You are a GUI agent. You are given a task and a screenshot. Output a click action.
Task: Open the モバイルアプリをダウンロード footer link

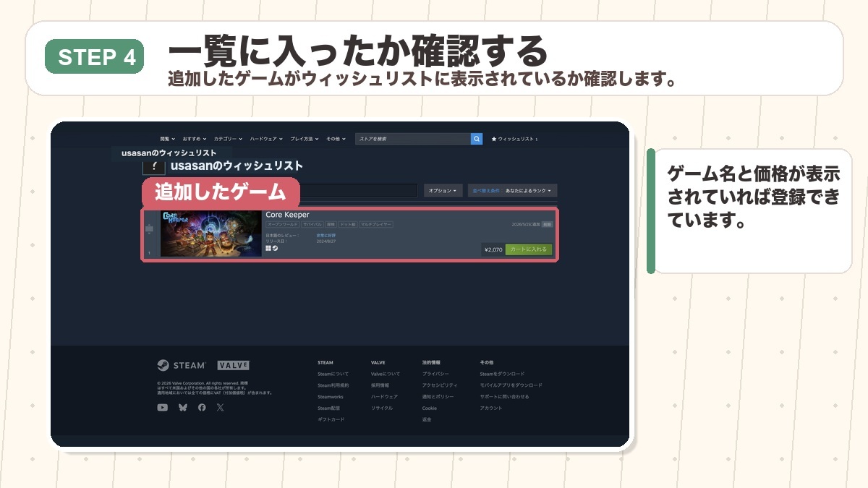click(x=511, y=385)
